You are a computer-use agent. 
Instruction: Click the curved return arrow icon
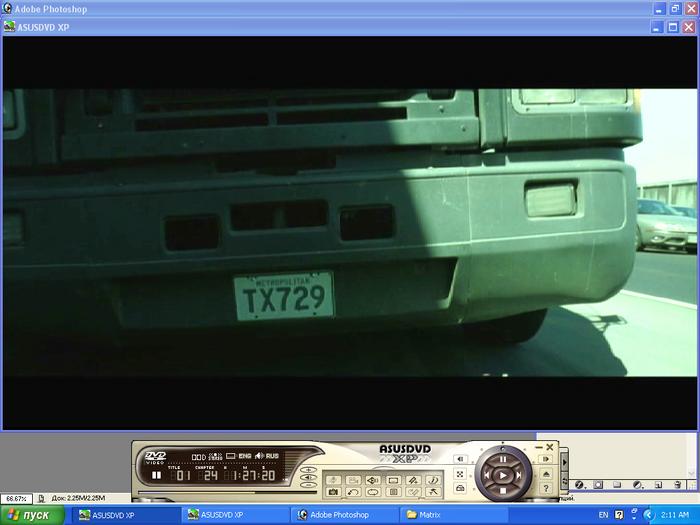click(353, 492)
